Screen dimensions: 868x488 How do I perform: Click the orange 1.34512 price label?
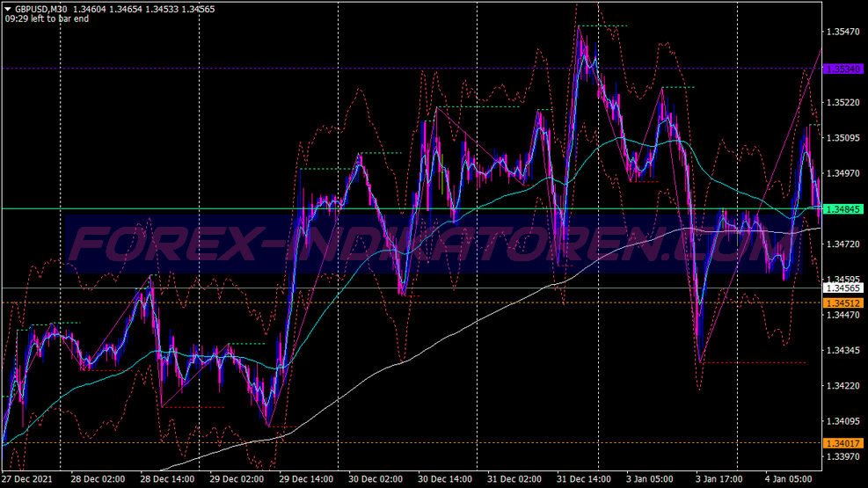[843, 303]
